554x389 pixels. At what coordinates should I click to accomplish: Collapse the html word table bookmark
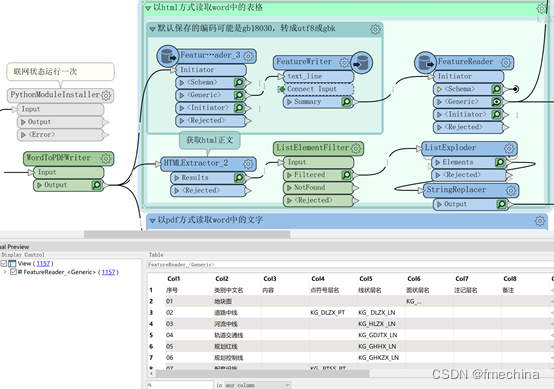(148, 7)
